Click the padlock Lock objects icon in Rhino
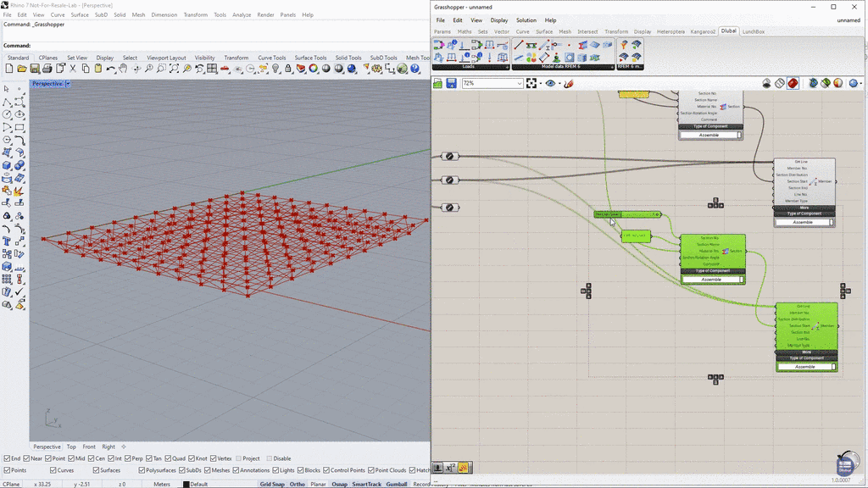The height and width of the screenshot is (488, 868). tap(288, 69)
